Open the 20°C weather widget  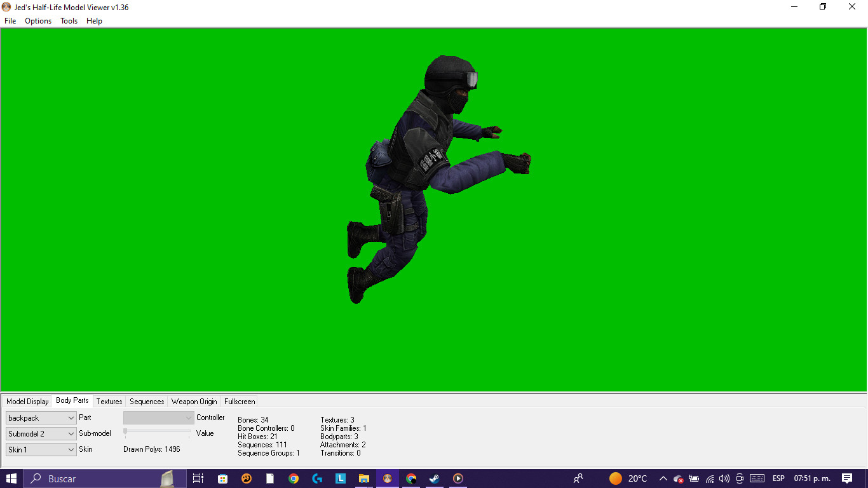pyautogui.click(x=628, y=478)
